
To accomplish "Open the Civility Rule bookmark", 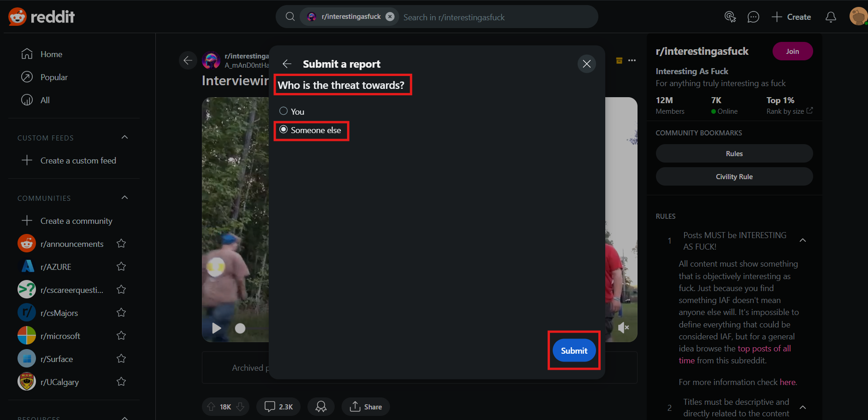I will click(734, 176).
